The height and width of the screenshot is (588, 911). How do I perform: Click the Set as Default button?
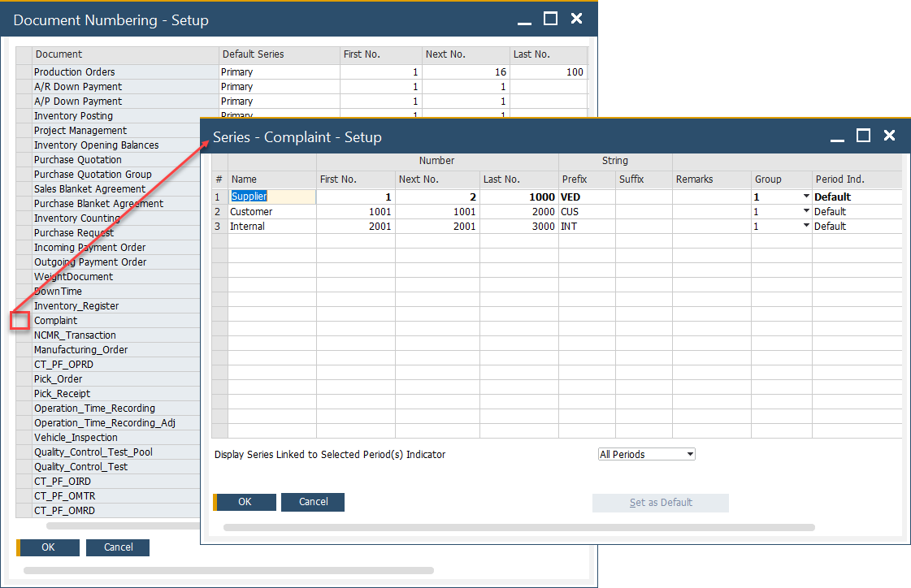tap(660, 503)
